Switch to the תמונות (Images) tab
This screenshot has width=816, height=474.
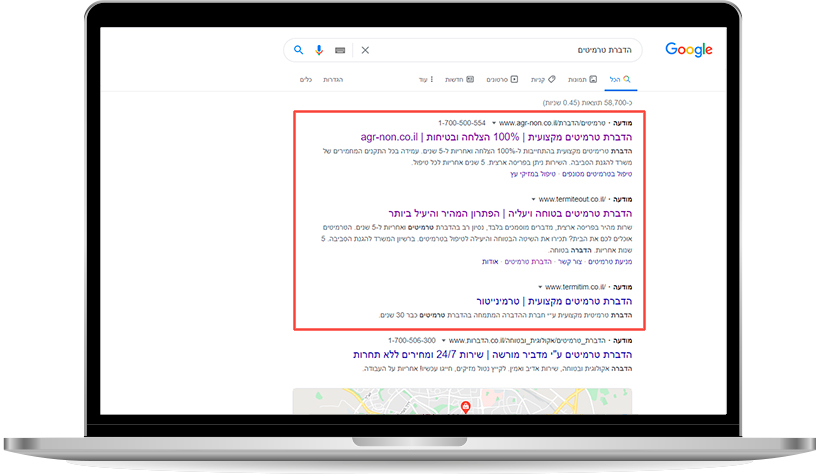pyautogui.click(x=582, y=80)
